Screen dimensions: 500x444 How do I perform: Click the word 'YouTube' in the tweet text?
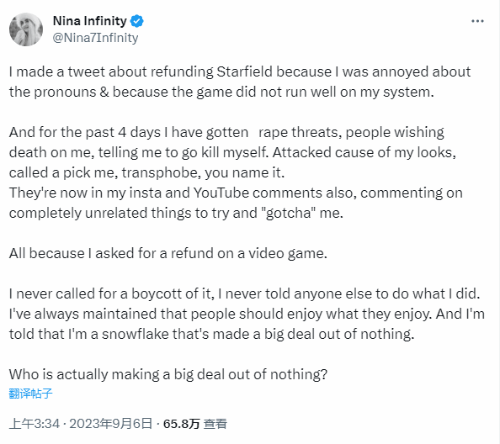click(221, 193)
